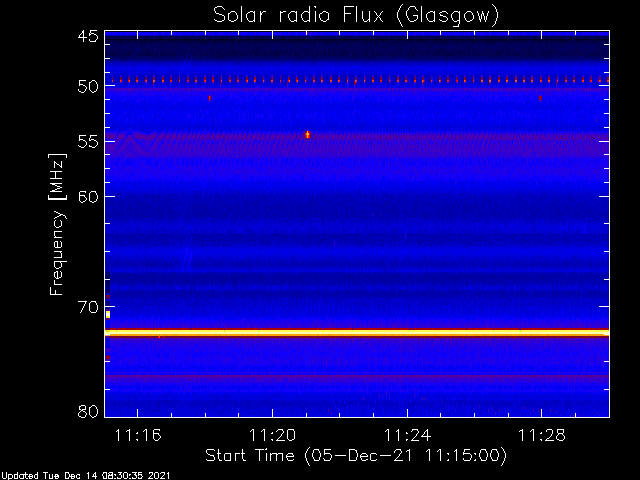This screenshot has height=480, width=640.
Task: Click the 60 frequency tick label
Action: click(x=88, y=197)
